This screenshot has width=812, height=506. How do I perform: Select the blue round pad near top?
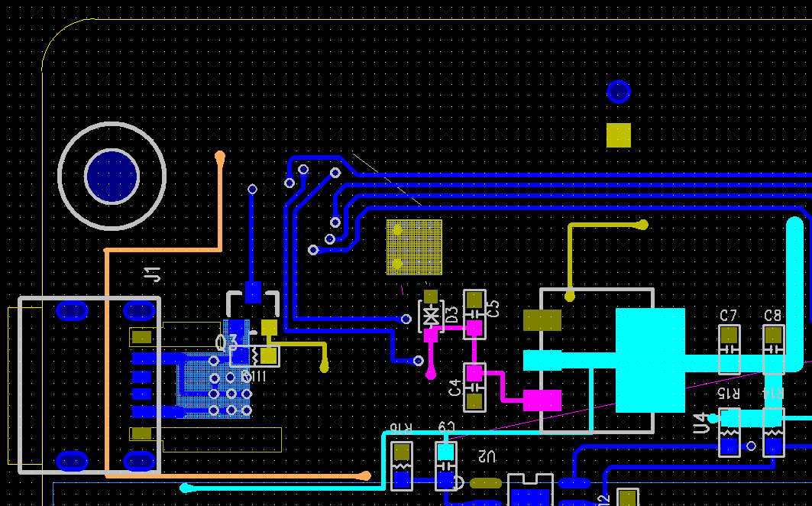click(x=618, y=92)
